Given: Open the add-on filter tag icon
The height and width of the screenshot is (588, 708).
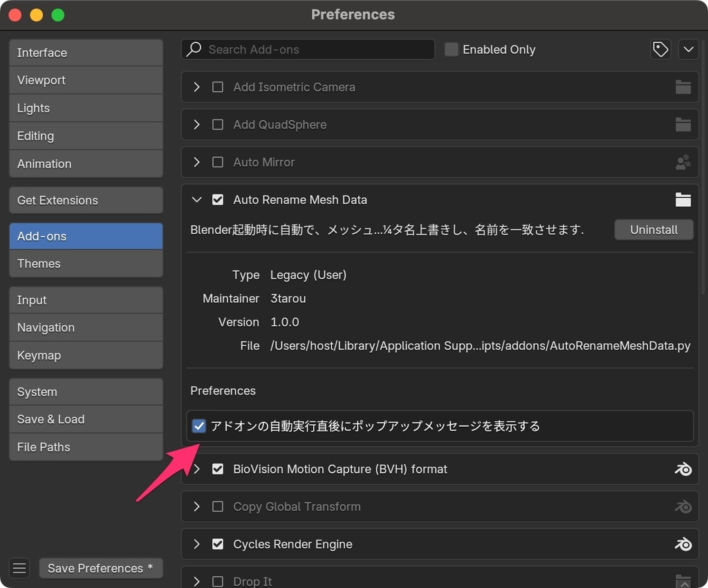Looking at the screenshot, I should pyautogui.click(x=660, y=49).
